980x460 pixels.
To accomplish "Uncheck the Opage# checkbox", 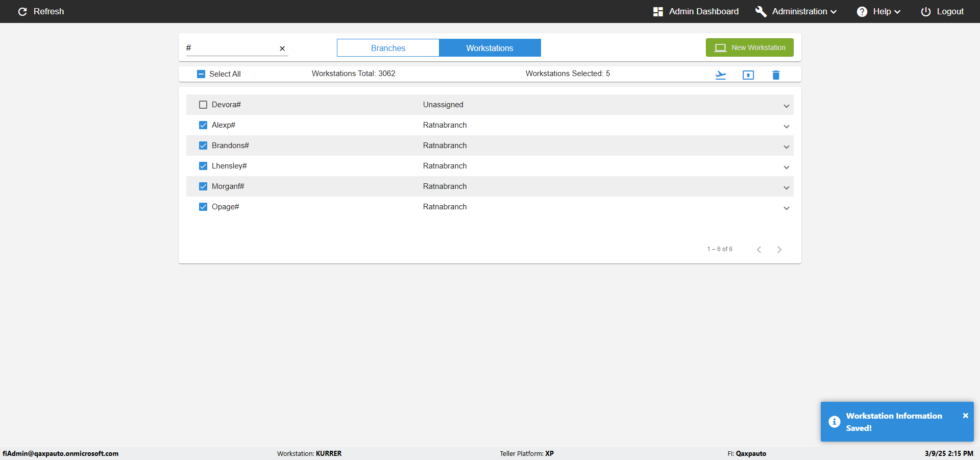I will pos(203,207).
